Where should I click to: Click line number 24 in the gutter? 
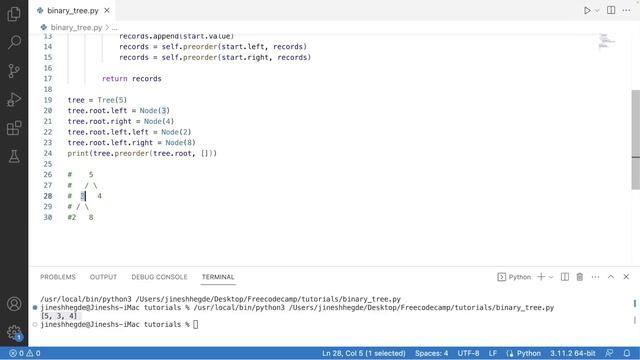pos(48,153)
